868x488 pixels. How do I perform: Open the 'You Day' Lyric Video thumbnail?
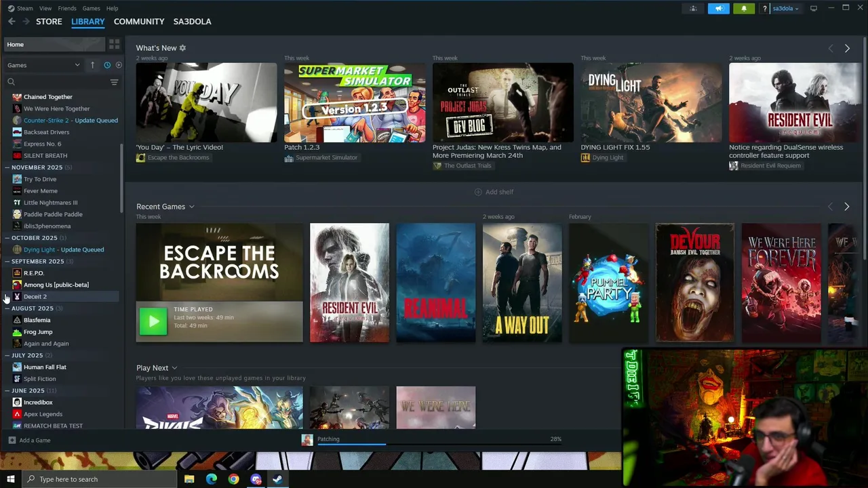click(206, 103)
